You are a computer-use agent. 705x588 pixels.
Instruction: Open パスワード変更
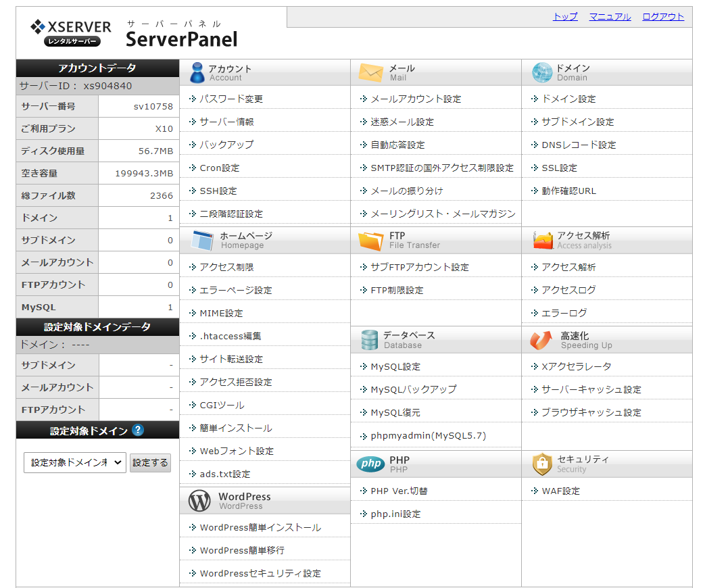(x=231, y=99)
